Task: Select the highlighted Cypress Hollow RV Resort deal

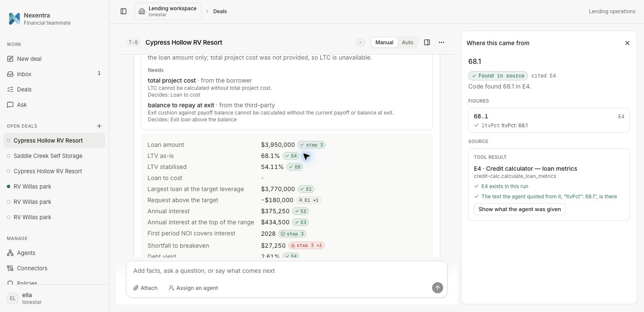Action: [x=54, y=140]
